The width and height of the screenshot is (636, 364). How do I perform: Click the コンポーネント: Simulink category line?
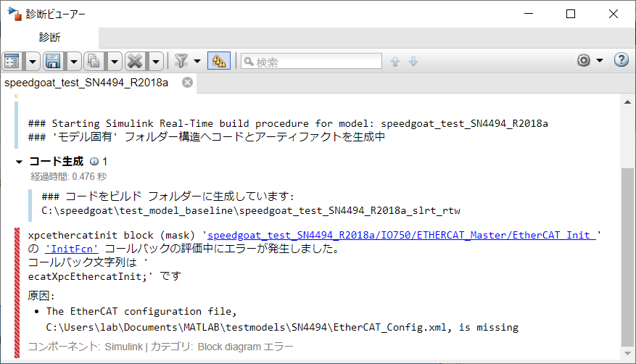[160, 347]
